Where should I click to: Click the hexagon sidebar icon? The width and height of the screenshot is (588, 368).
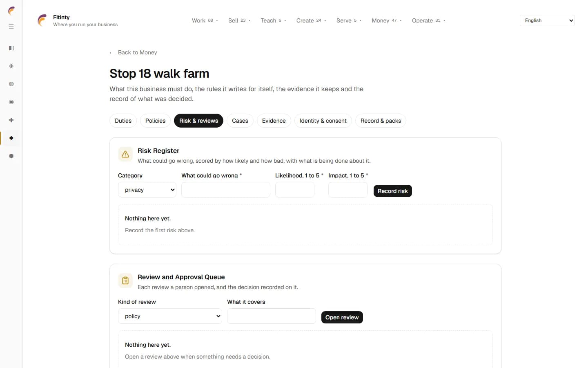[11, 156]
